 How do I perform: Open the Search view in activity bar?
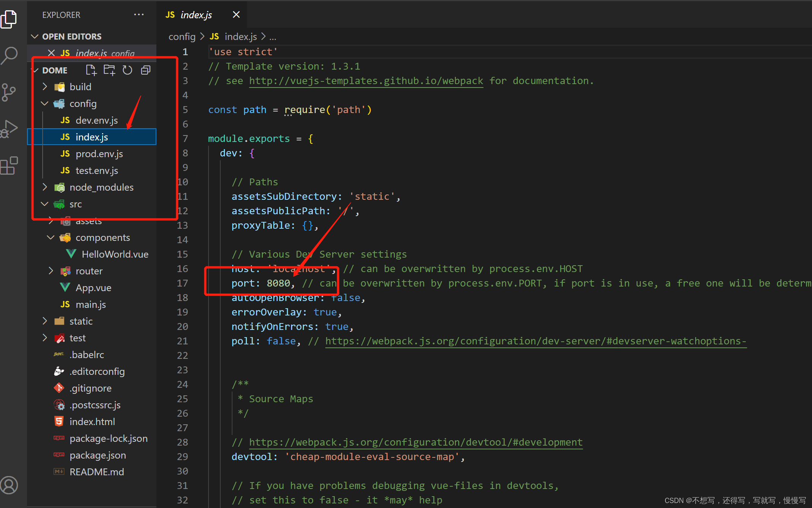click(10, 55)
